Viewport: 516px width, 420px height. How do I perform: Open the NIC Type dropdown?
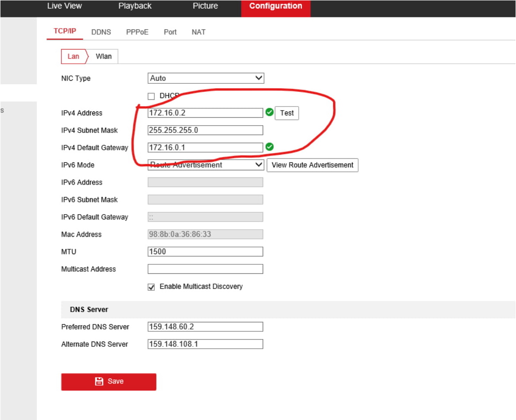[206, 78]
